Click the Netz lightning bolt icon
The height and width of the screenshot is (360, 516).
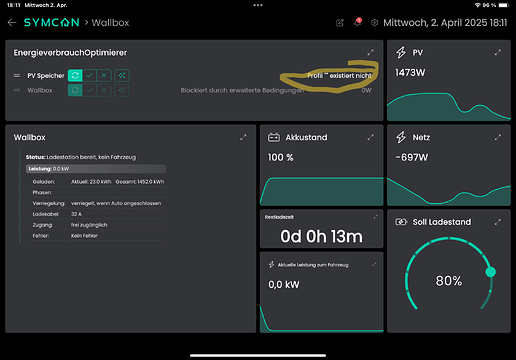tap(401, 137)
